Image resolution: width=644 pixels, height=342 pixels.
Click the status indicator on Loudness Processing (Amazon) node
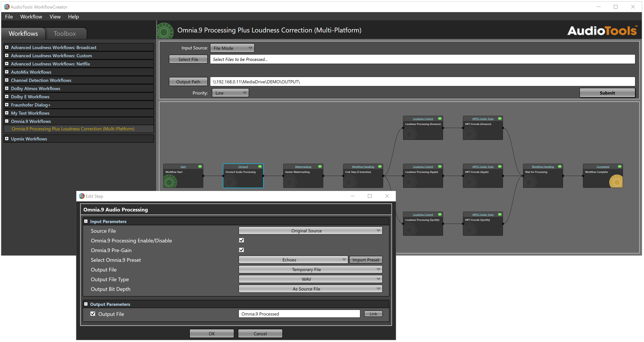pos(440,118)
